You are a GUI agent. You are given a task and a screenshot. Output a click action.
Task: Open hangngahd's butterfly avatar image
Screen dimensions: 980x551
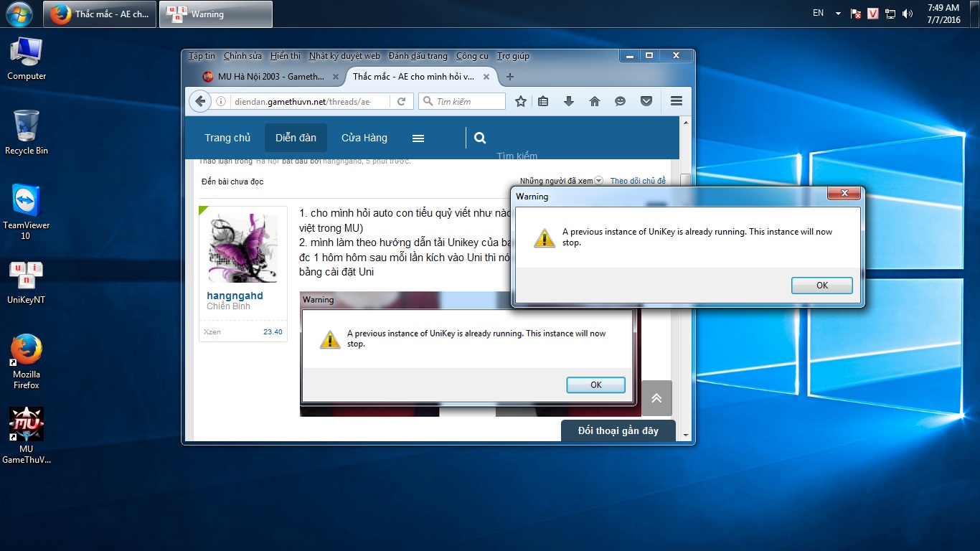tap(242, 248)
